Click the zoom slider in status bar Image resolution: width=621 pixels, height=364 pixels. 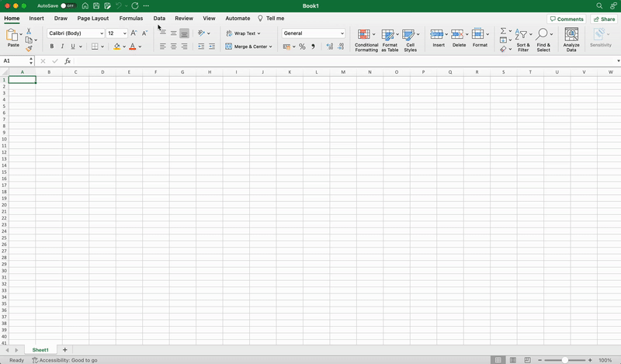(x=564, y=360)
